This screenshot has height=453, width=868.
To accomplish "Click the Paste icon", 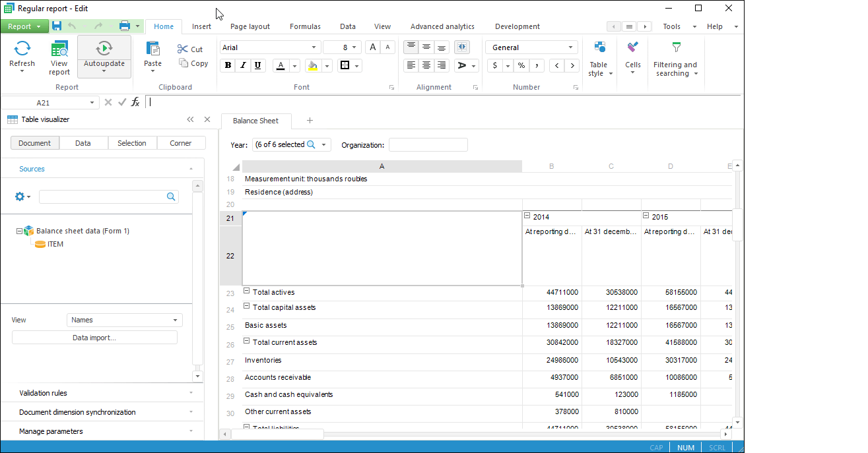I will coord(152,49).
